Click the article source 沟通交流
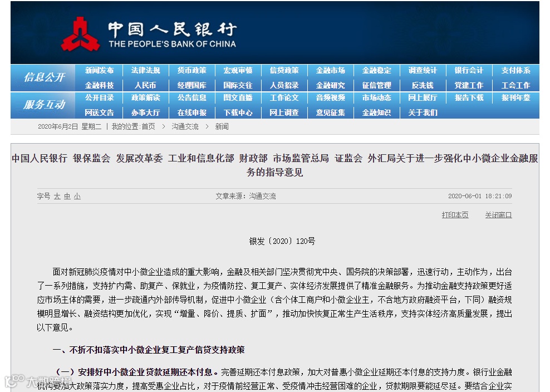 (x=262, y=196)
